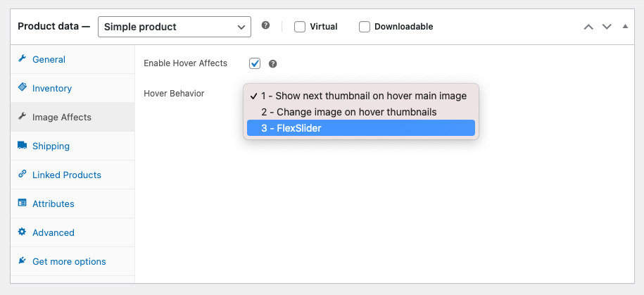
Task: Switch to the Inventory tab
Action: point(52,88)
